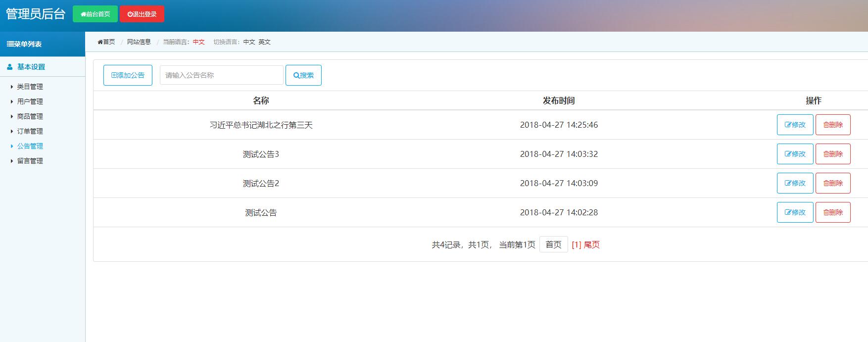Select the 测试公告3 title cell
This screenshot has height=342, width=868.
click(261, 154)
